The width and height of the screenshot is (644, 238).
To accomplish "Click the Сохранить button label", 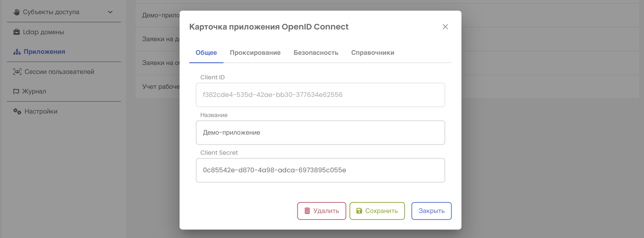I will coord(381,211).
